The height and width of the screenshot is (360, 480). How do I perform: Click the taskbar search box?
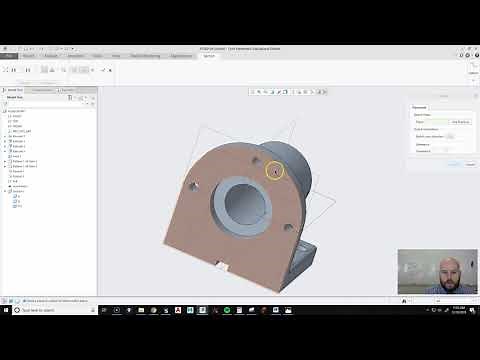coord(55,310)
